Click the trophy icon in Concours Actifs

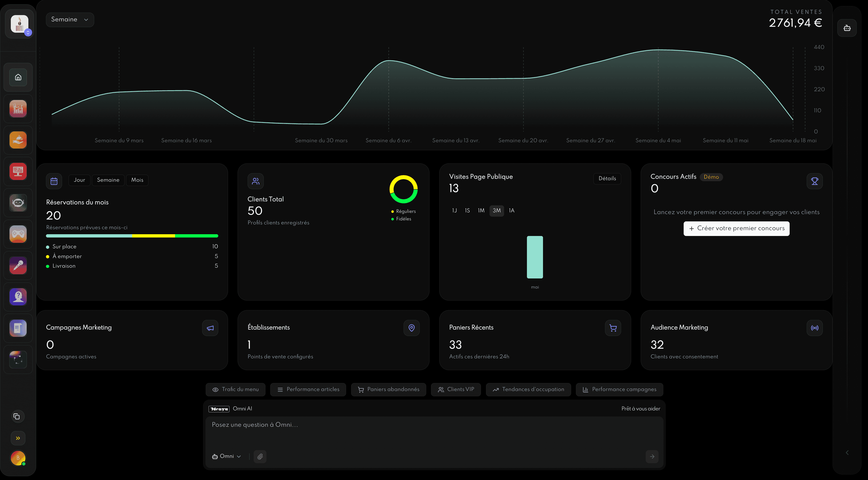coord(815,181)
